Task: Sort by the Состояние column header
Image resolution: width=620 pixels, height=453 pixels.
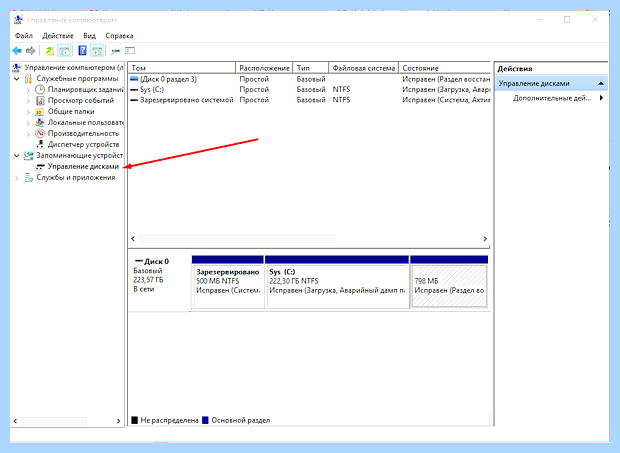Action: (444, 68)
